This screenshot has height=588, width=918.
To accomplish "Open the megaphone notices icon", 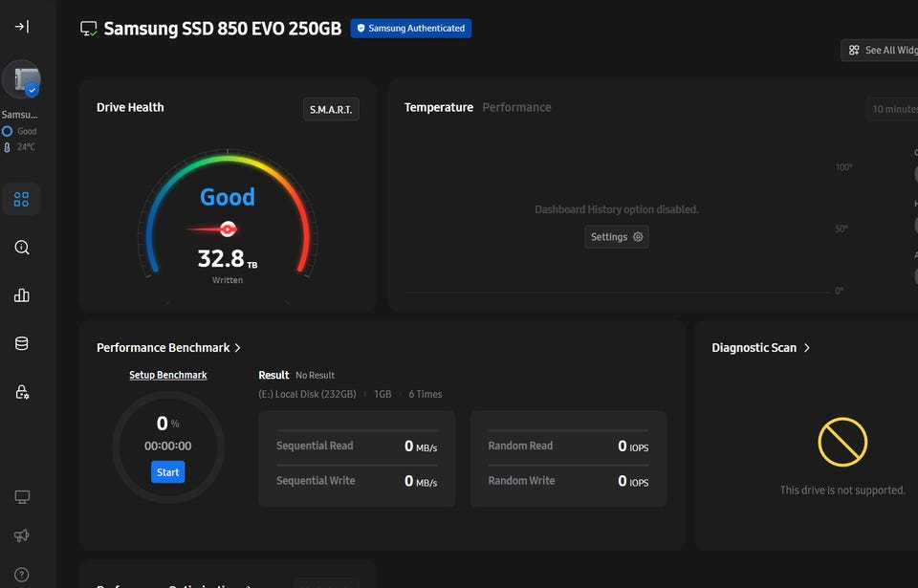I will click(x=21, y=536).
